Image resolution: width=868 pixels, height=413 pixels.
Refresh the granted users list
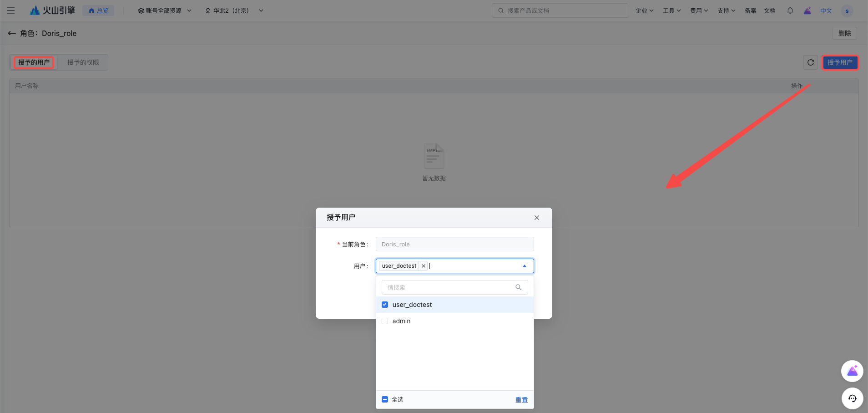pyautogui.click(x=810, y=62)
